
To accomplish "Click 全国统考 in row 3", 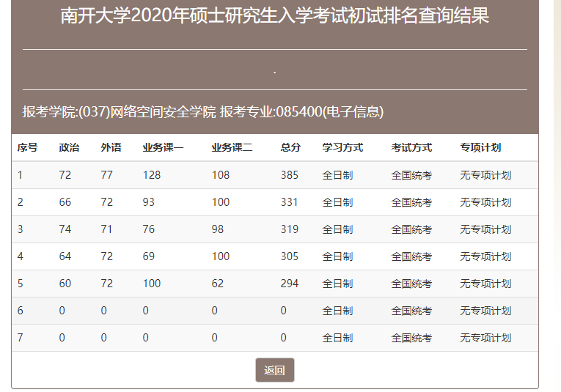I will [411, 229].
